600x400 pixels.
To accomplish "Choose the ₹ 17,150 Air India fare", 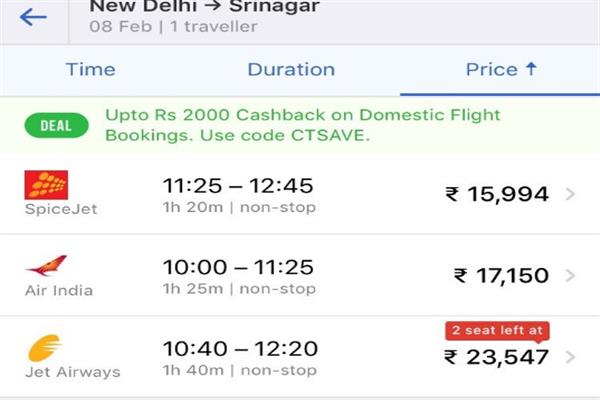I will (501, 276).
